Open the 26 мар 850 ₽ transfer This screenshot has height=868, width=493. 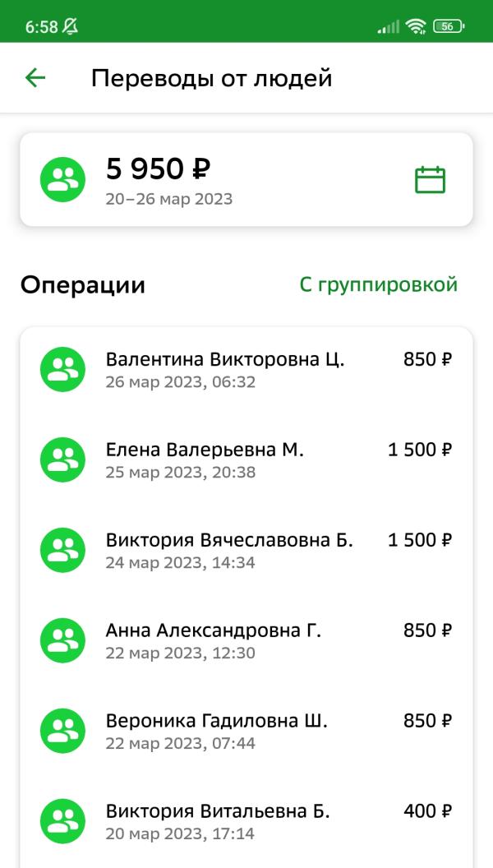(x=246, y=369)
